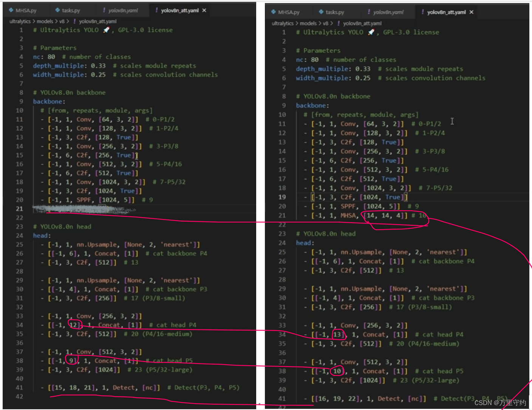This screenshot has width=532, height=410.
Task: Click YAML icon on right yolov8n.yaml tab
Action: point(369,12)
